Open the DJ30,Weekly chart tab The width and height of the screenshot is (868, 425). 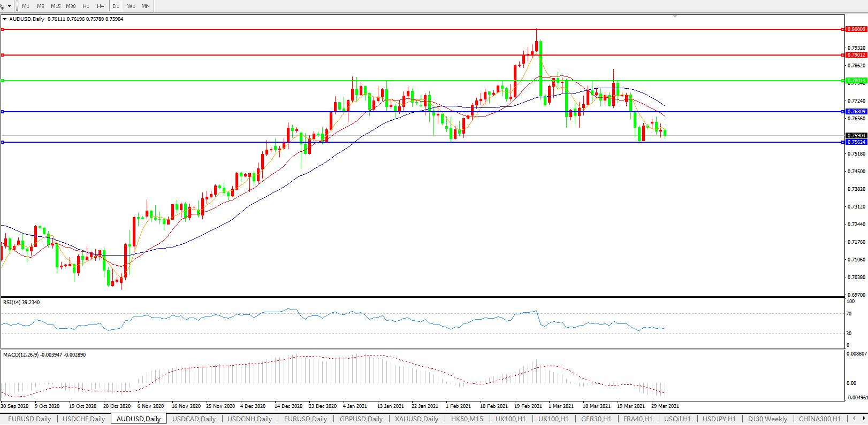coord(767,419)
